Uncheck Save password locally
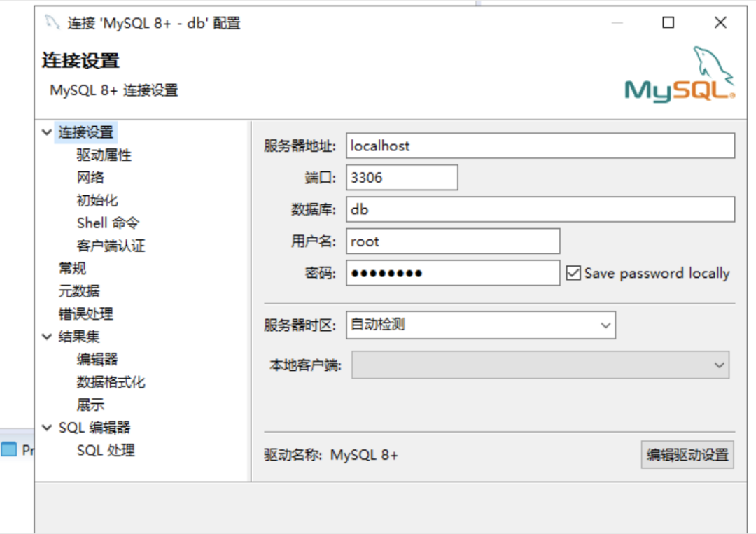Image resolution: width=756 pixels, height=534 pixels. [x=573, y=273]
